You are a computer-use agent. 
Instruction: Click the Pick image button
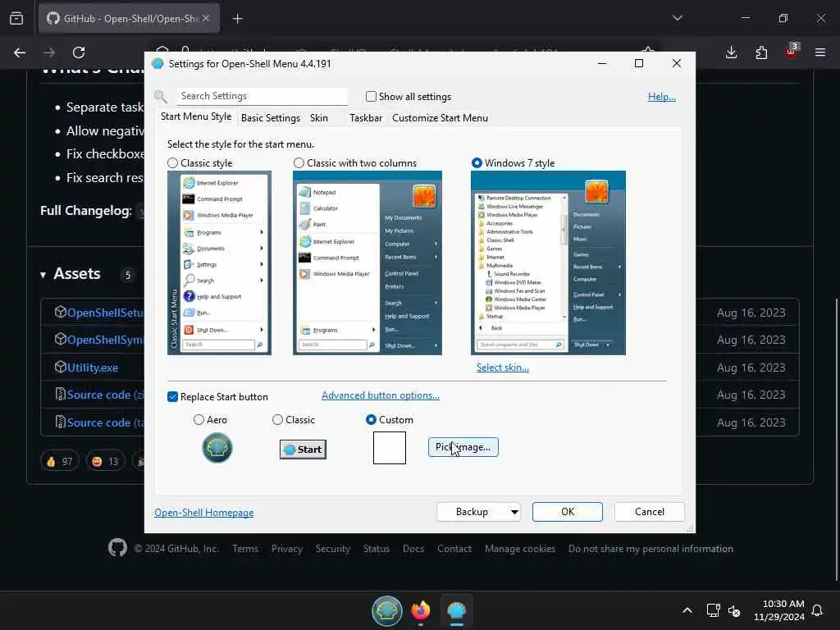[463, 447]
